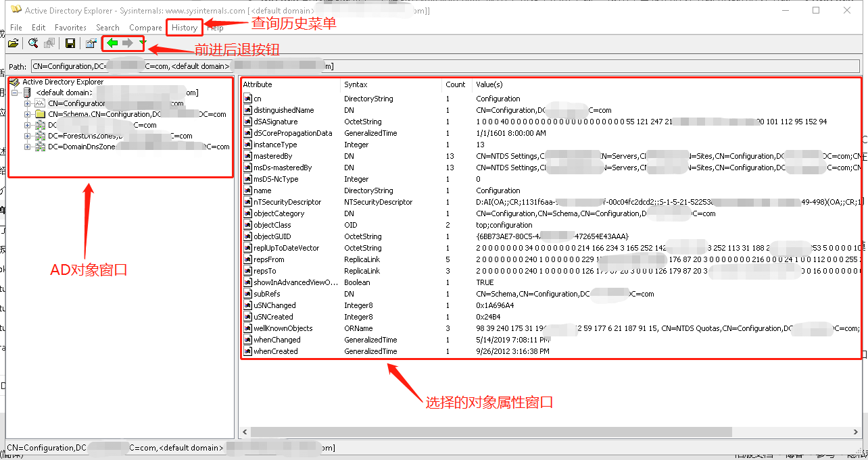Select the Search toolbar icon

tap(33, 43)
